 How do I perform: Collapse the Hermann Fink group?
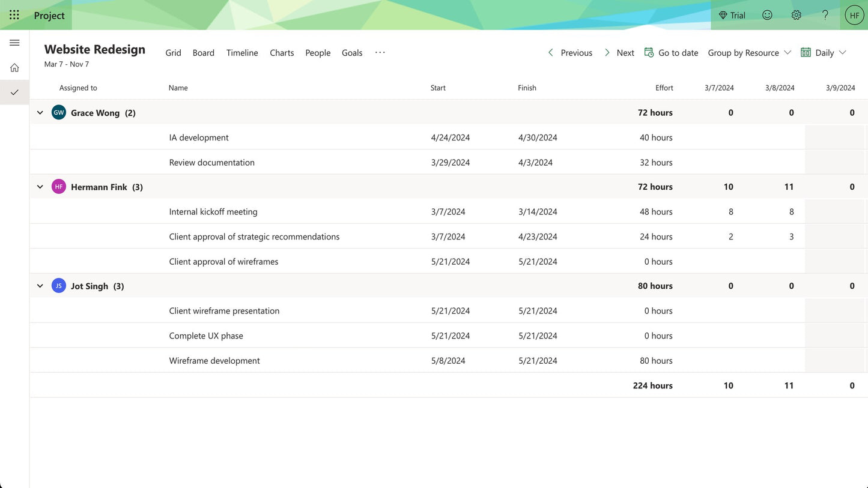(x=40, y=187)
